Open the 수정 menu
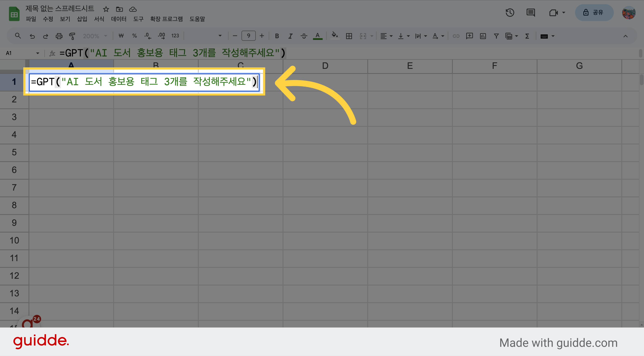Viewport: 644px width, 356px height. [48, 19]
